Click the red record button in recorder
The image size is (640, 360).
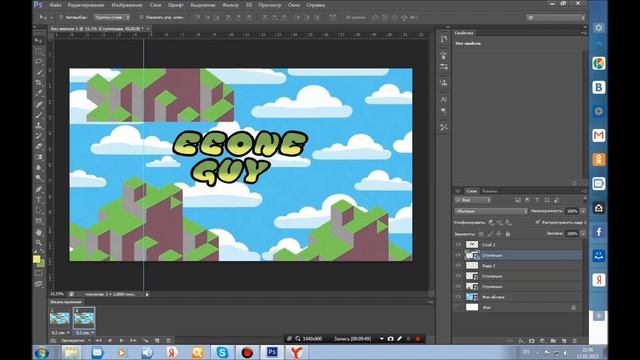tap(418, 339)
